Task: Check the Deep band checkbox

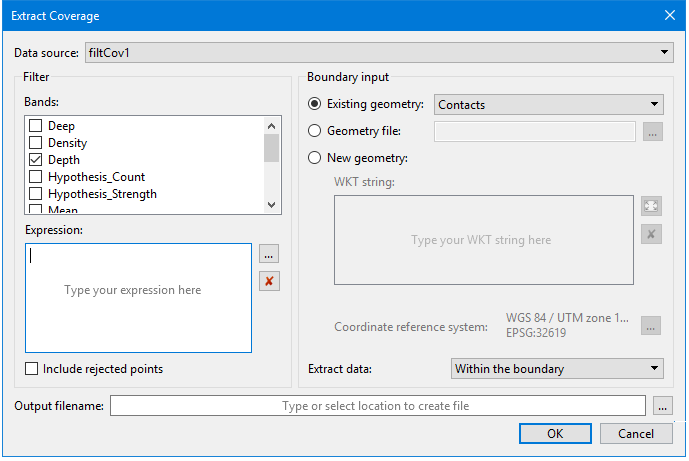Action: (36, 126)
